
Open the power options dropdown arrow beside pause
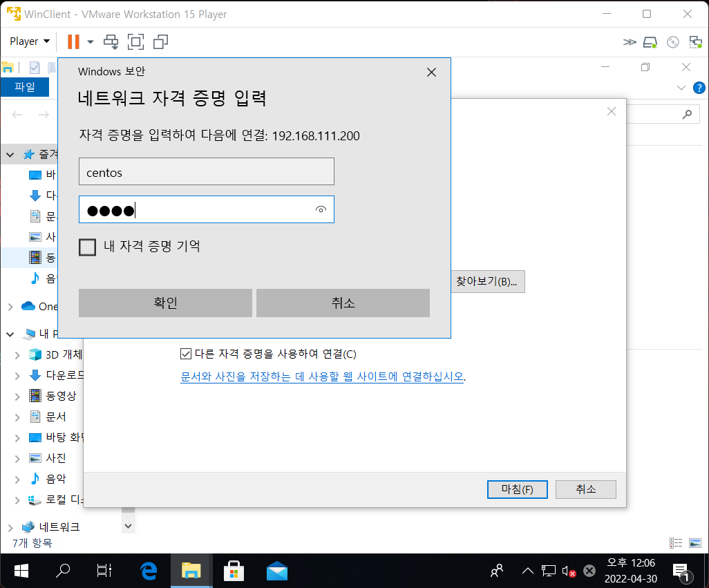coord(91,41)
